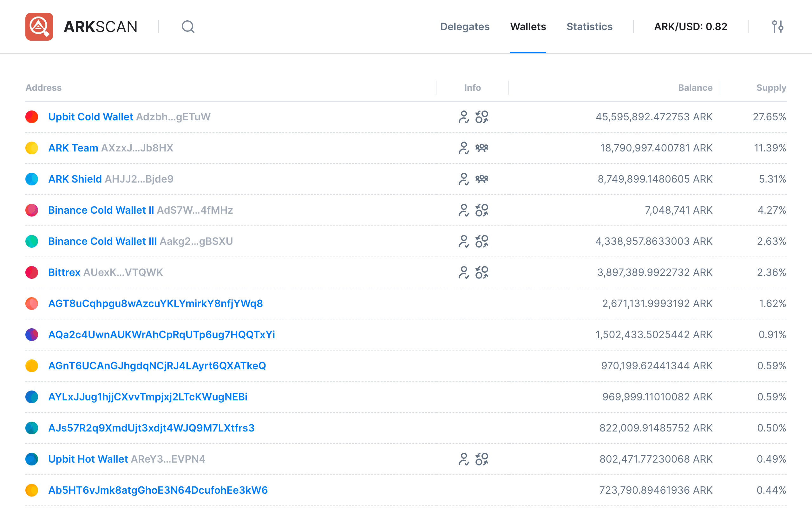Click the avatar beside Binance Cold Wallet II
This screenshot has width=812, height=508.
click(x=32, y=210)
